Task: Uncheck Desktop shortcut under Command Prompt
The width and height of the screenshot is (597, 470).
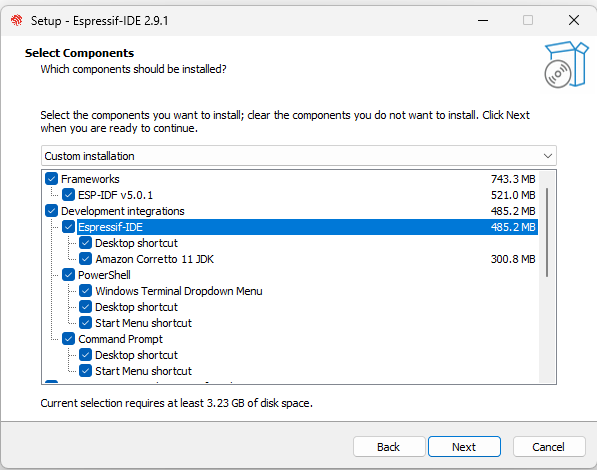Action: point(86,355)
